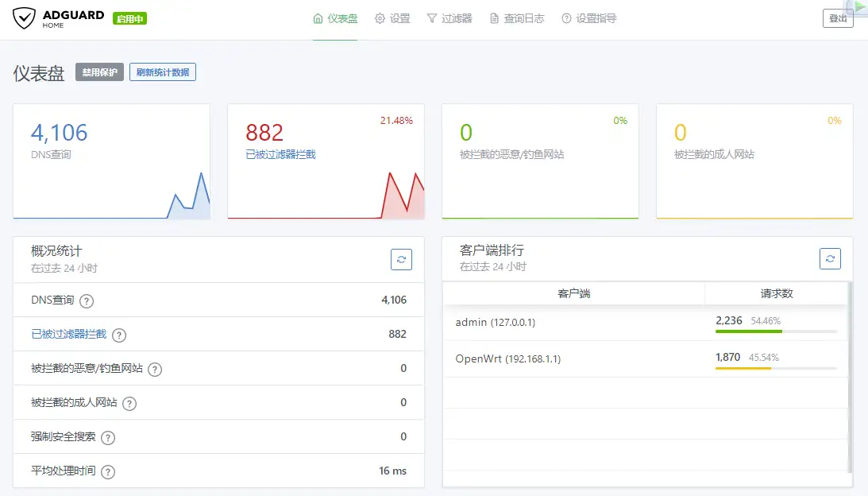Click the 4,106 value in DNS查询 row
The width and height of the screenshot is (868, 496).
(394, 300)
